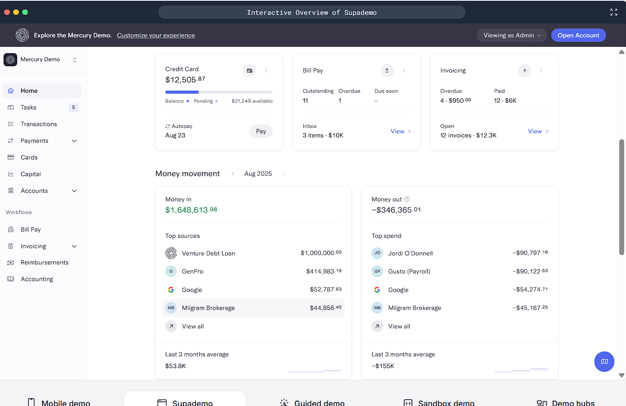Screen dimensions: 626x406
Task: Click Milgram Brokerage in Top spend
Action: pyautogui.click(x=460, y=308)
